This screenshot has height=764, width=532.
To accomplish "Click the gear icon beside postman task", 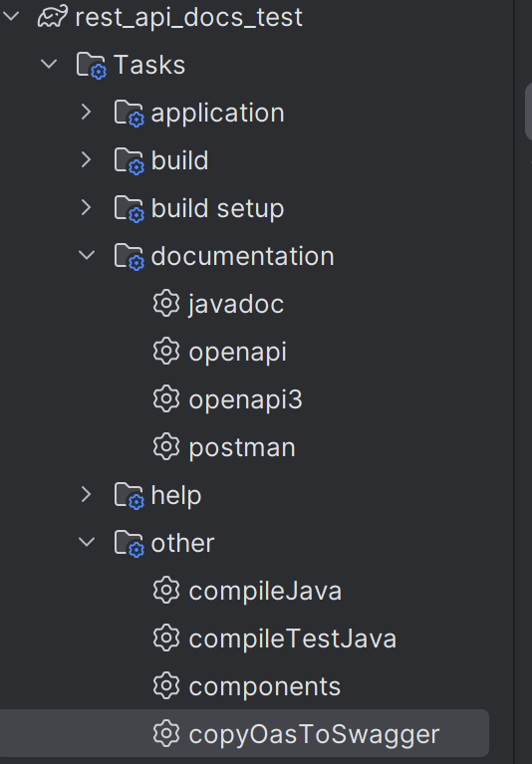I will click(166, 446).
